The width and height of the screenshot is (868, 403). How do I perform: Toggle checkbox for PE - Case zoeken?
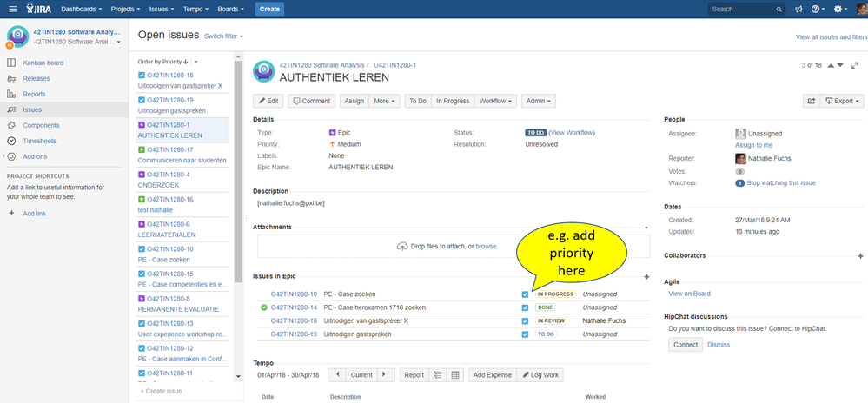[525, 294]
